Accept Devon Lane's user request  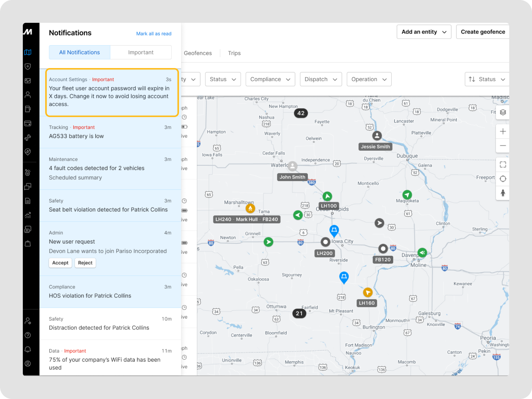point(60,263)
